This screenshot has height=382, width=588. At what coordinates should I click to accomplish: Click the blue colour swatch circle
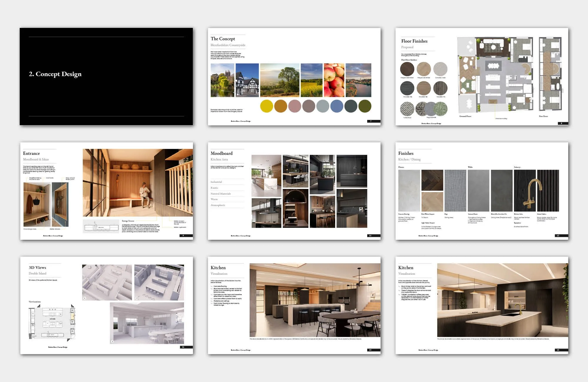pyautogui.click(x=337, y=106)
